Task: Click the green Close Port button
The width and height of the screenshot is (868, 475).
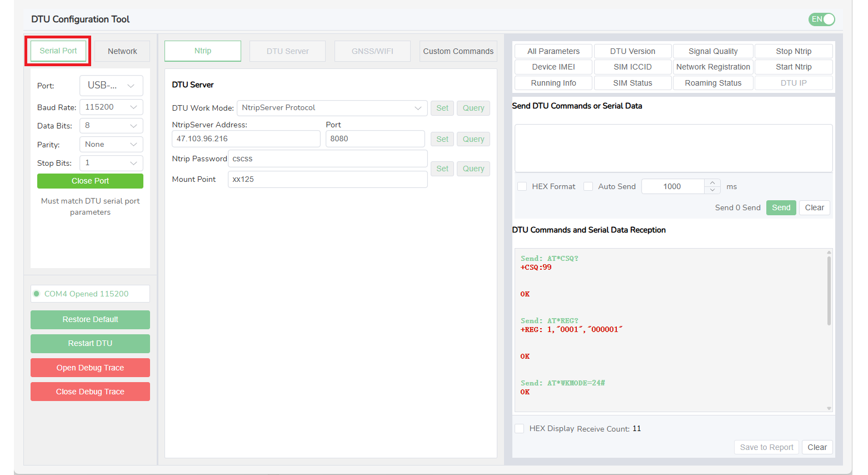Action: tap(90, 181)
